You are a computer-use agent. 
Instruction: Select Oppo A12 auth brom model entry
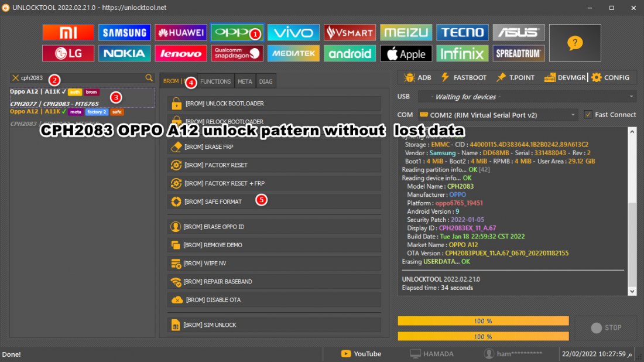82,98
